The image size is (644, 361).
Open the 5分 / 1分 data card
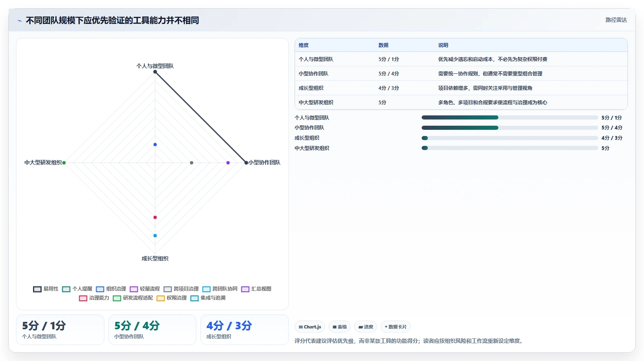[x=60, y=330]
